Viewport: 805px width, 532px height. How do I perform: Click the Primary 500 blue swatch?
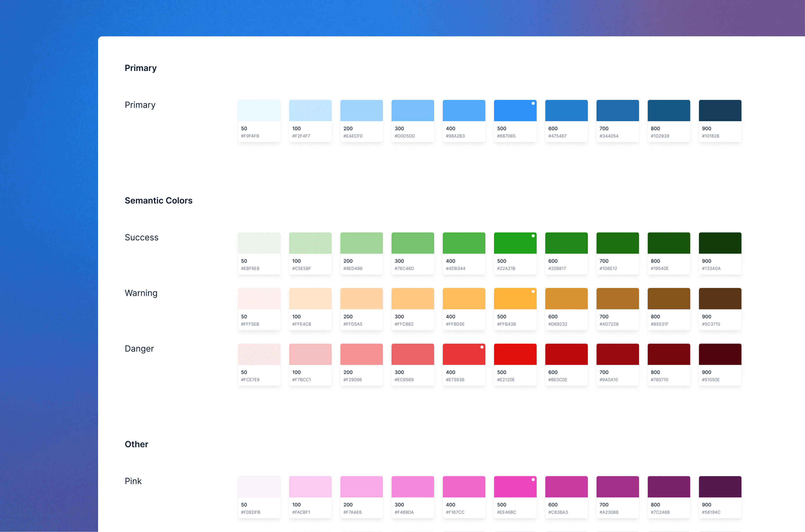coord(515,111)
